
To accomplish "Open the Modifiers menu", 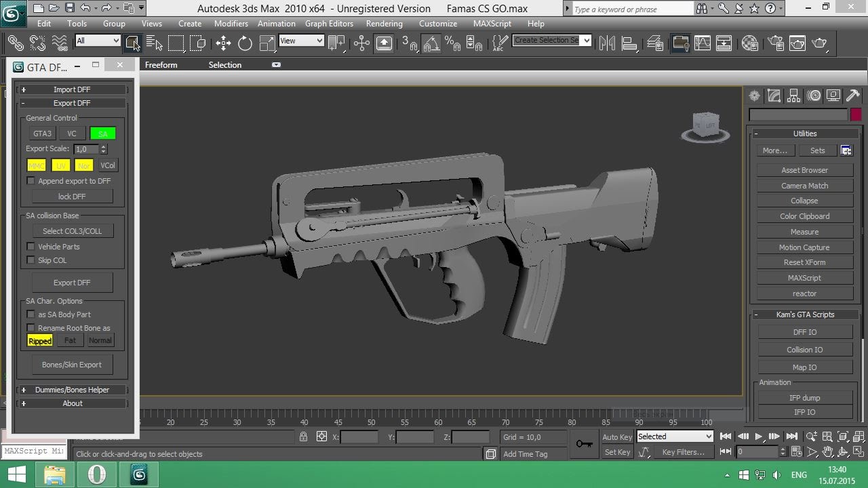I will (x=231, y=23).
